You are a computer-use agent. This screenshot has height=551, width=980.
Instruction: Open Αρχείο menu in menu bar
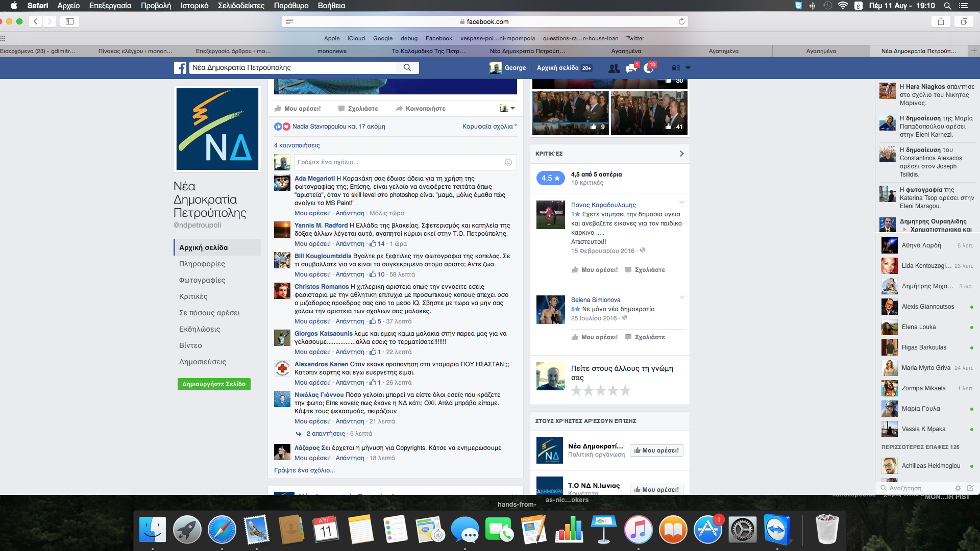[68, 6]
